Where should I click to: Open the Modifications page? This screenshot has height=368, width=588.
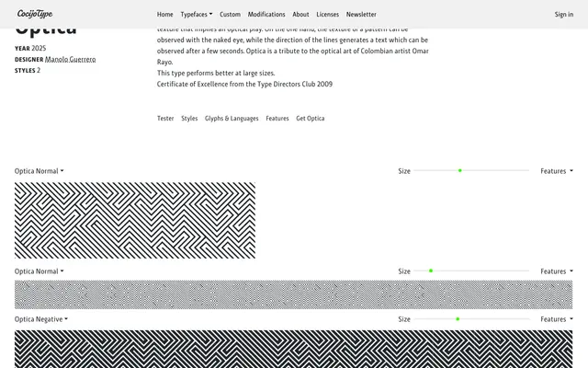[266, 15]
